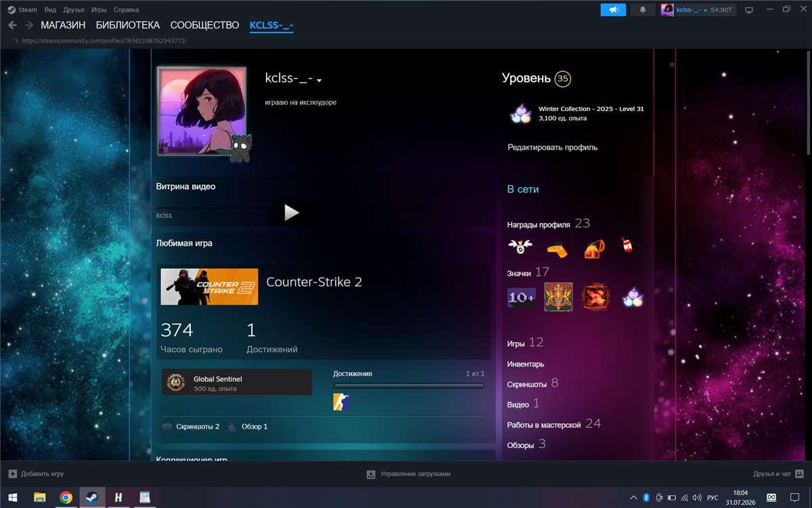Open the volume tray icon
This screenshot has width=812, height=508.
click(x=697, y=498)
